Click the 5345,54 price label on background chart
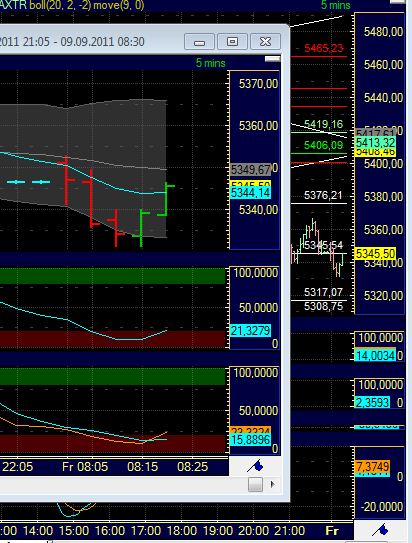 coord(323,245)
